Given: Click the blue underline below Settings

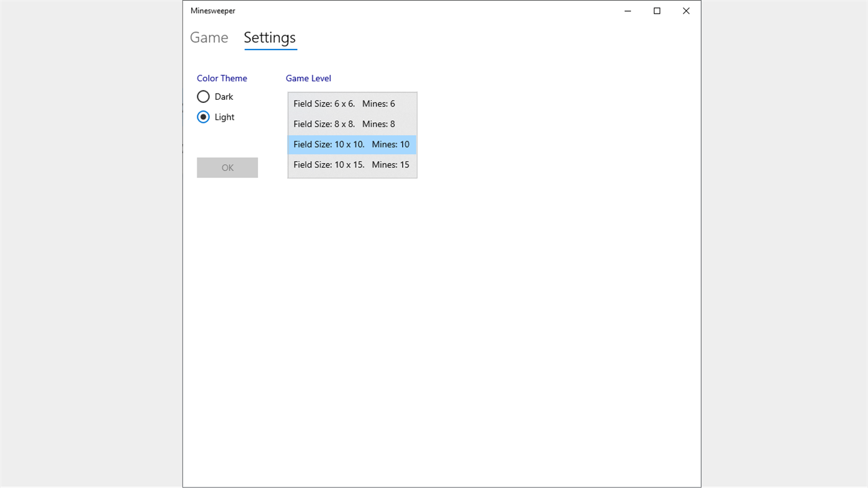Looking at the screenshot, I should pos(271,49).
